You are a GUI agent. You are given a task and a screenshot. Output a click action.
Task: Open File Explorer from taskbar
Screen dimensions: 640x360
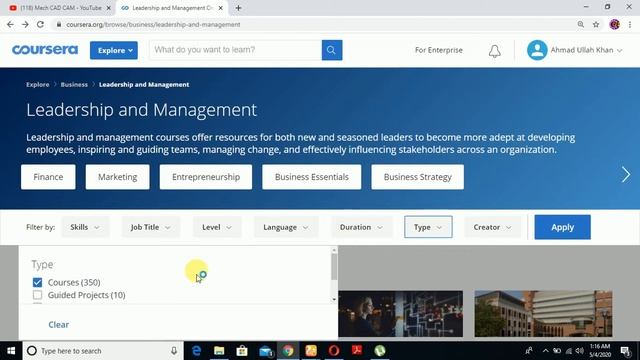click(x=219, y=351)
